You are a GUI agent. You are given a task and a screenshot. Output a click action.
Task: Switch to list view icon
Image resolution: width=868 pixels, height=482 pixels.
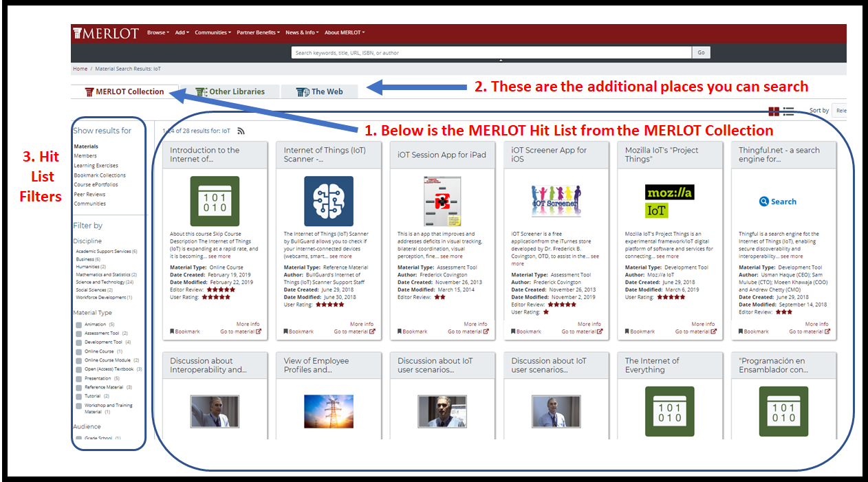(788, 111)
